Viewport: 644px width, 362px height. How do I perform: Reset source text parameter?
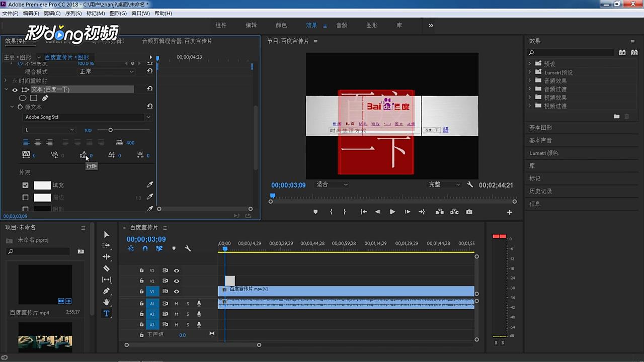point(149,107)
